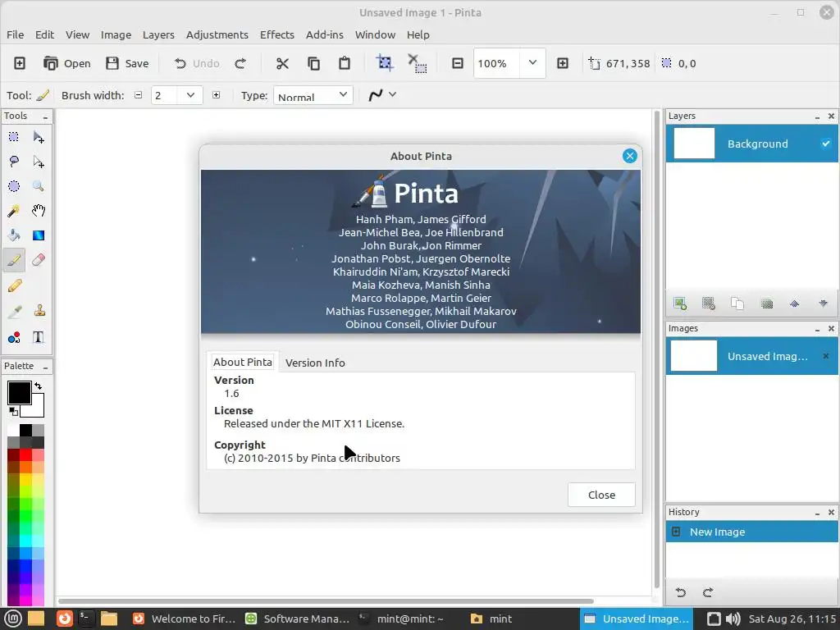The height and width of the screenshot is (630, 840).
Task: Click the Zoom Out minus icon
Action: [x=458, y=63]
